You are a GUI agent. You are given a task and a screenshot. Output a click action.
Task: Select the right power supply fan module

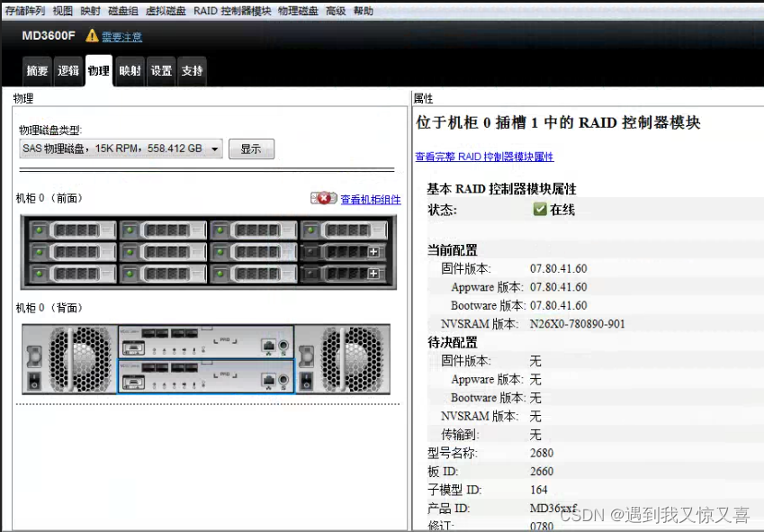point(343,359)
